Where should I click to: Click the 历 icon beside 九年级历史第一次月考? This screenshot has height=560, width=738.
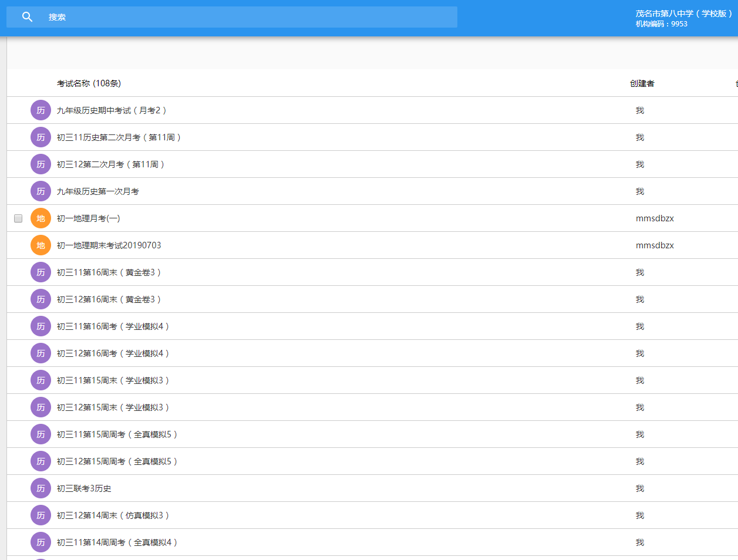pyautogui.click(x=41, y=191)
